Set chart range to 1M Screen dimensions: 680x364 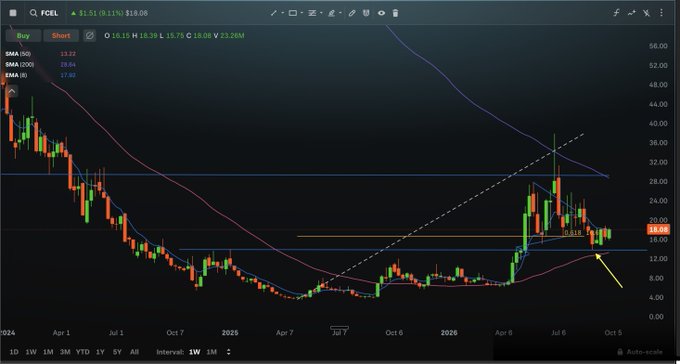pos(48,352)
